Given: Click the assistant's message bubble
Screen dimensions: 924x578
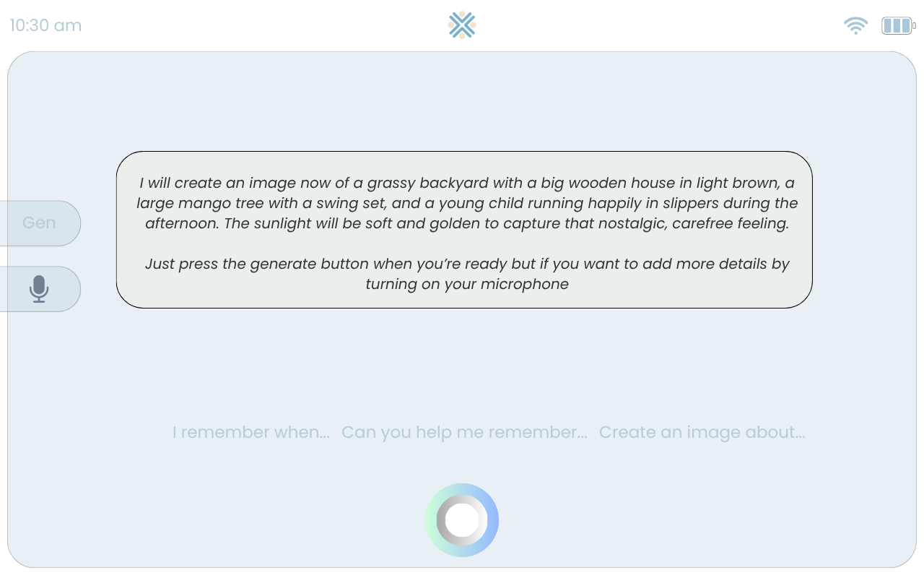Looking at the screenshot, I should pyautogui.click(x=464, y=230).
